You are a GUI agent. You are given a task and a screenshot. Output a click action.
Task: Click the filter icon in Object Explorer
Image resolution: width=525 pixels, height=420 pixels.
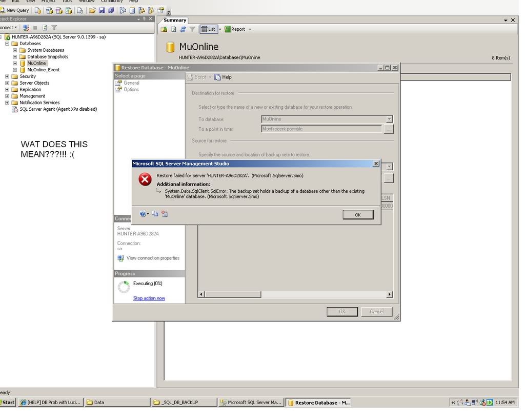tap(54, 28)
